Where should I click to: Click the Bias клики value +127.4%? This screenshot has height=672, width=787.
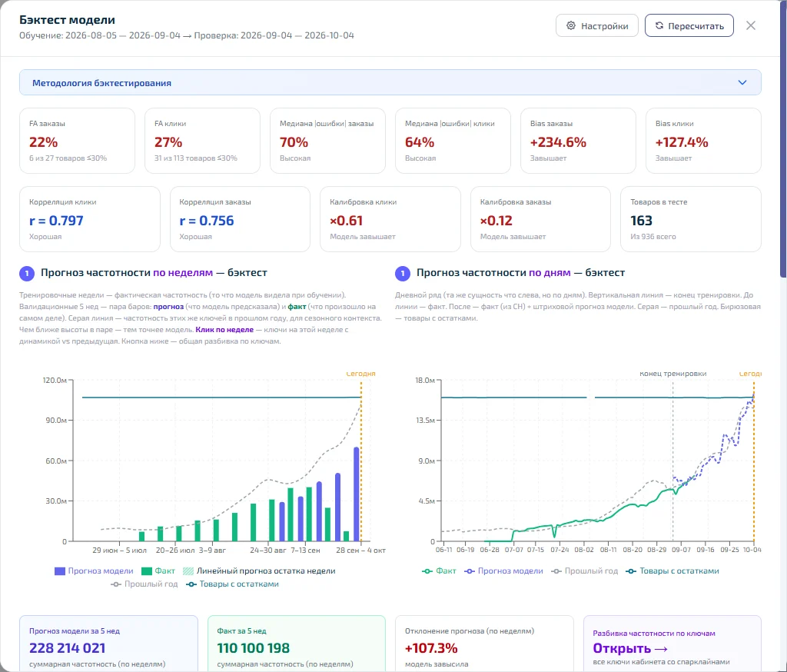[x=682, y=142]
